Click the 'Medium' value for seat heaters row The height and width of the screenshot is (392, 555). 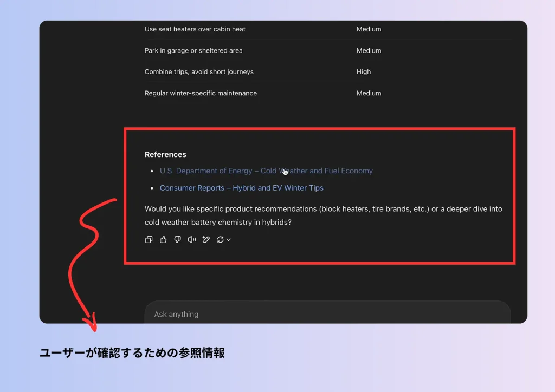(369, 29)
